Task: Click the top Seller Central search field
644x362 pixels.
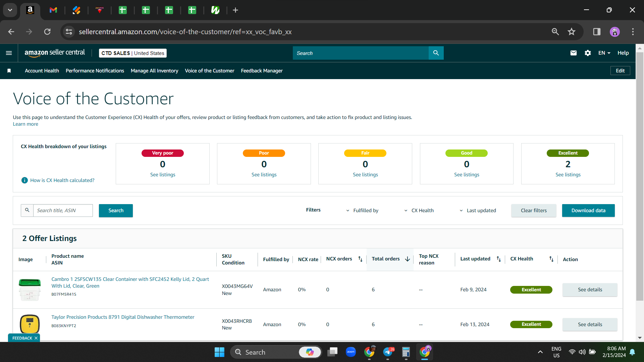Action: point(361,53)
